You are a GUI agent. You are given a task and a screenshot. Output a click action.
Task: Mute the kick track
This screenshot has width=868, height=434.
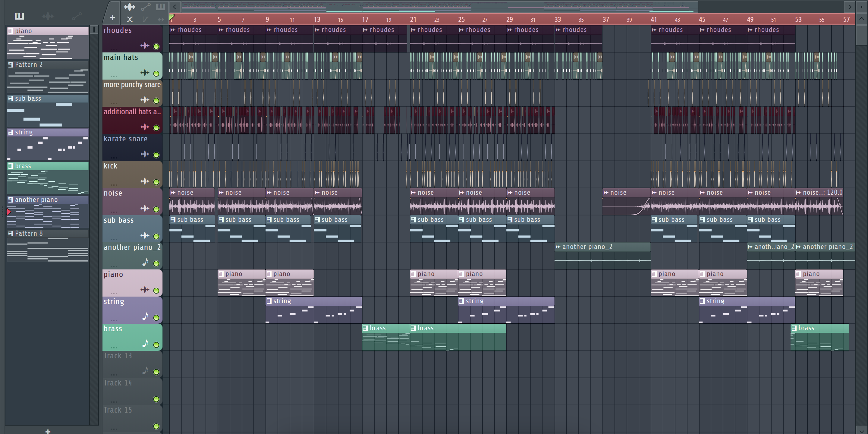(156, 182)
